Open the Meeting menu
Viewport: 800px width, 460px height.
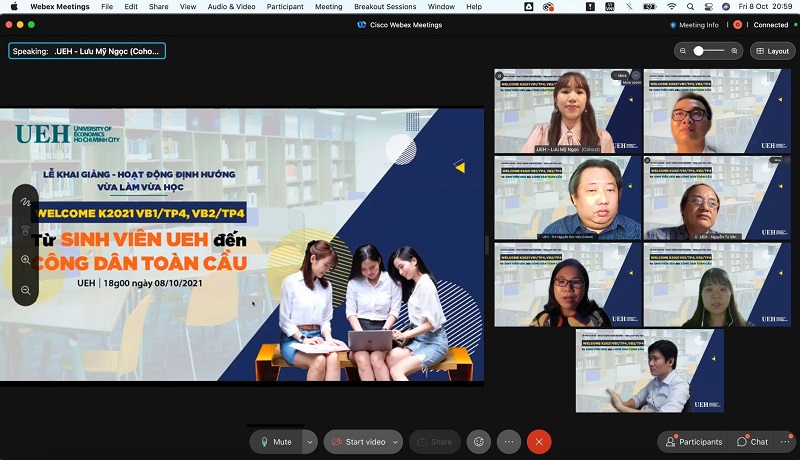(x=329, y=7)
